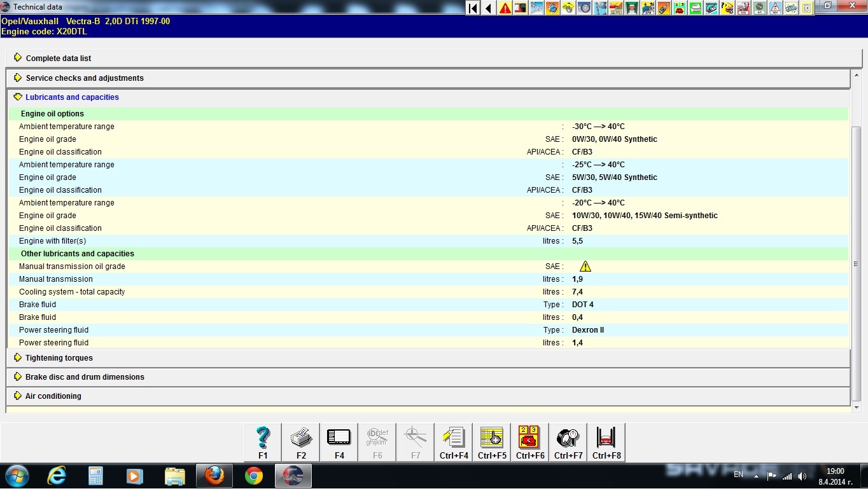Click the -30°C —> 40°C temperature range
This screenshot has height=491, width=868.
tap(598, 127)
